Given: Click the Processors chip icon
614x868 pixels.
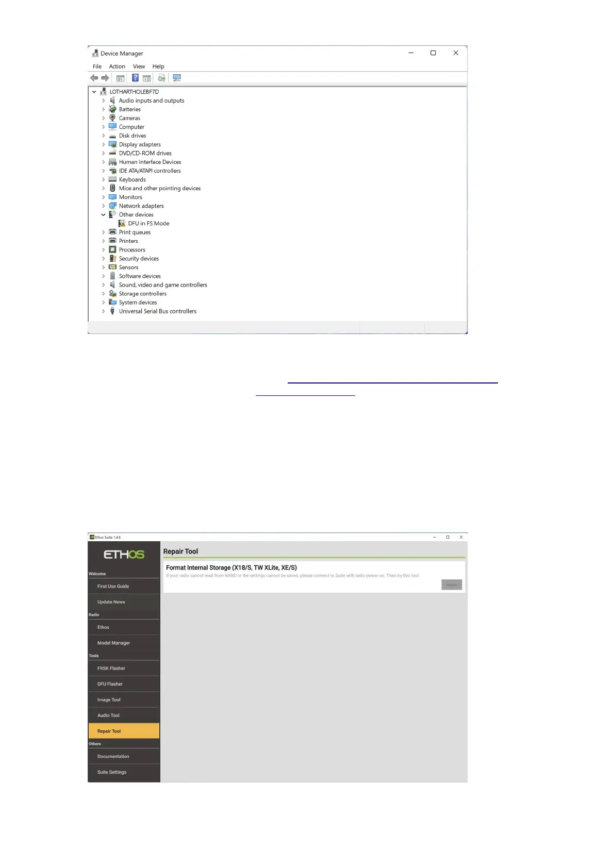Looking at the screenshot, I should (x=112, y=249).
